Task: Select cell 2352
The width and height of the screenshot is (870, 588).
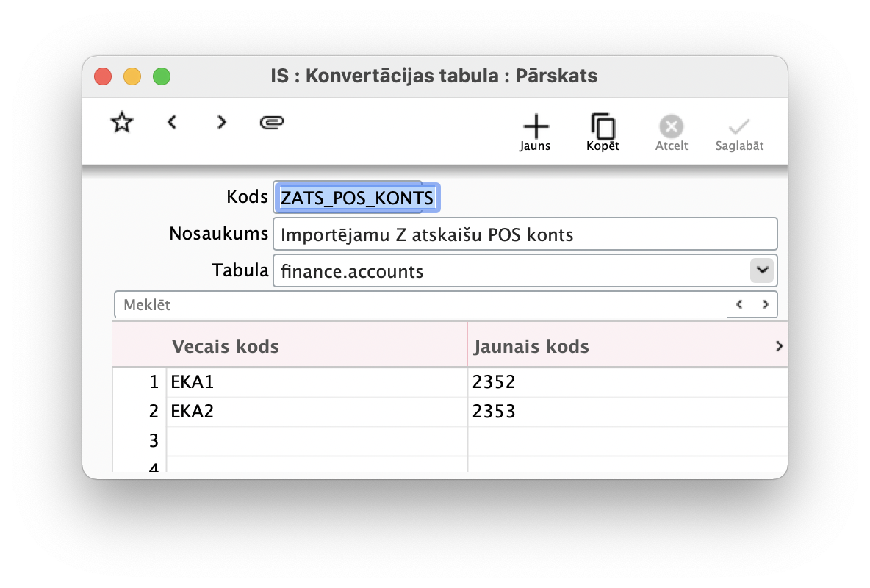Action: [x=628, y=382]
